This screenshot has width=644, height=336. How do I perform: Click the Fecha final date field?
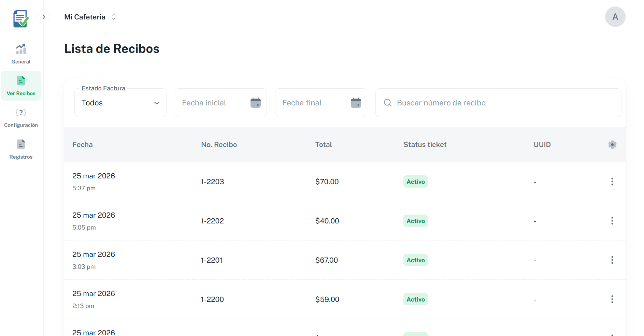[321, 103]
